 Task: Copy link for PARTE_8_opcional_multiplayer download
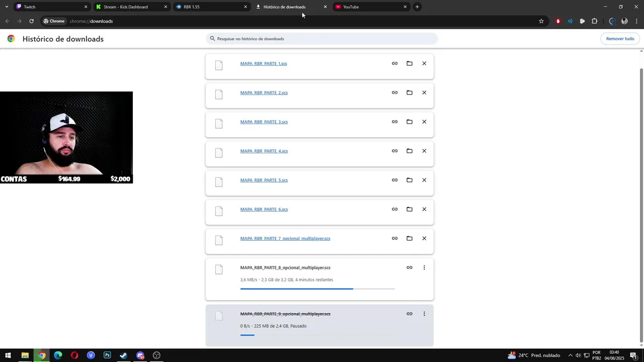click(x=410, y=267)
